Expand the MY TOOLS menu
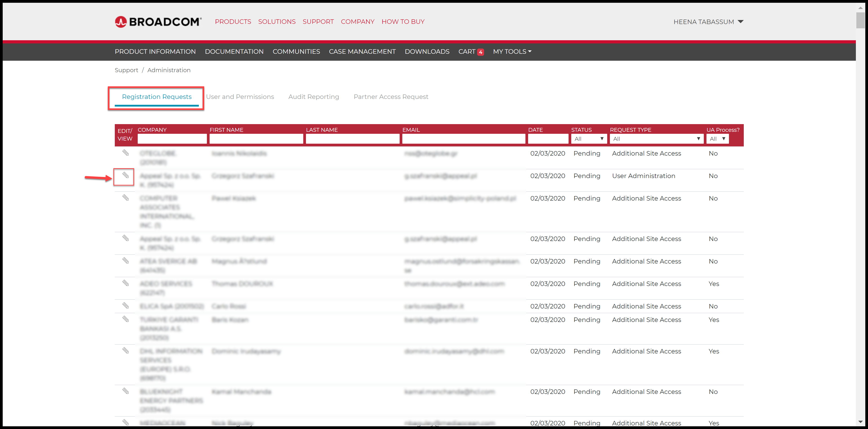868x429 pixels. coord(512,52)
